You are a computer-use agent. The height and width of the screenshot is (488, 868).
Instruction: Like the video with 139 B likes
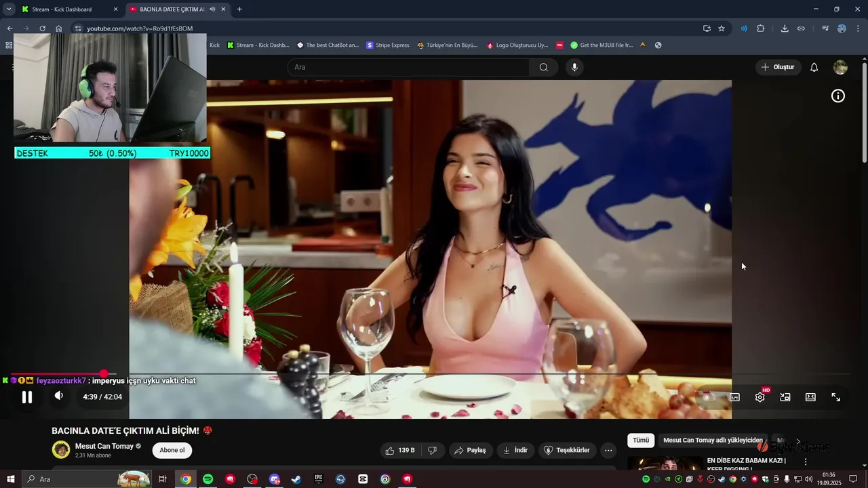click(x=400, y=450)
